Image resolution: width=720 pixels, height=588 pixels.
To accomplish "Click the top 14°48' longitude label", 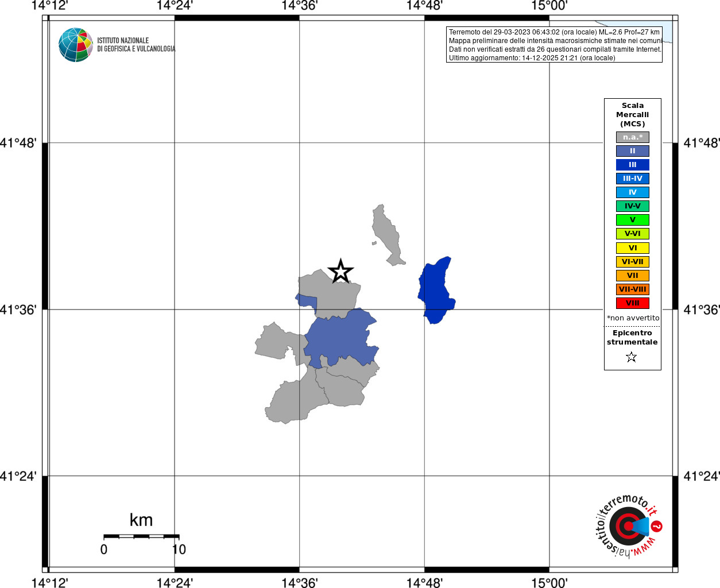I will coord(424,6).
